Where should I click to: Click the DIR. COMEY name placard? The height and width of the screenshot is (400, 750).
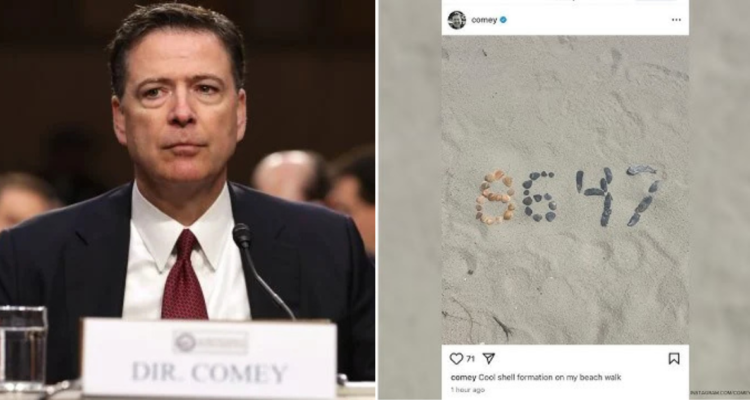209,359
